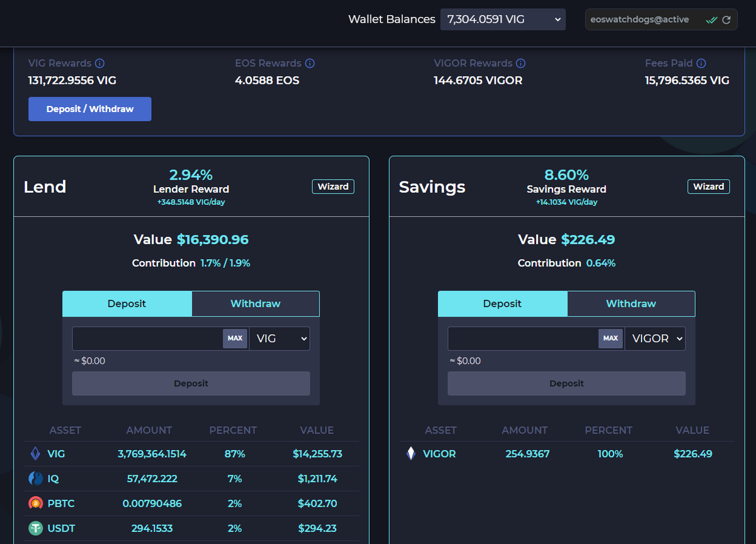Click the IQ amount 57,472.222
Screen dimensions: 756x544
152,479
